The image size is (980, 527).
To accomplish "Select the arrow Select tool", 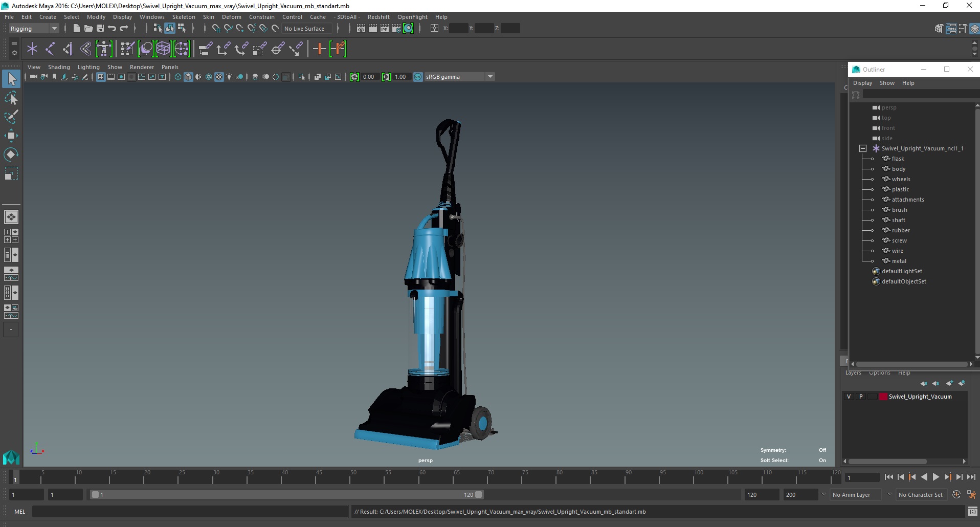I will click(11, 79).
